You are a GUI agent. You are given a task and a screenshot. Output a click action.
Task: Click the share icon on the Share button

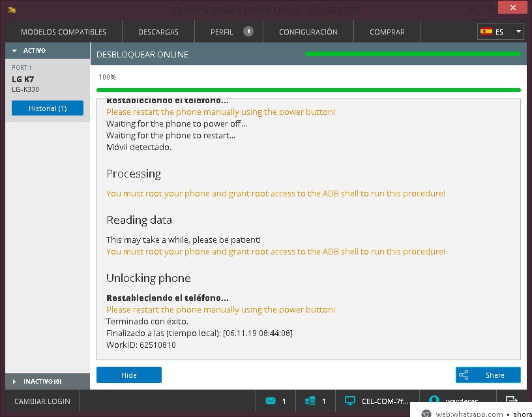464,375
